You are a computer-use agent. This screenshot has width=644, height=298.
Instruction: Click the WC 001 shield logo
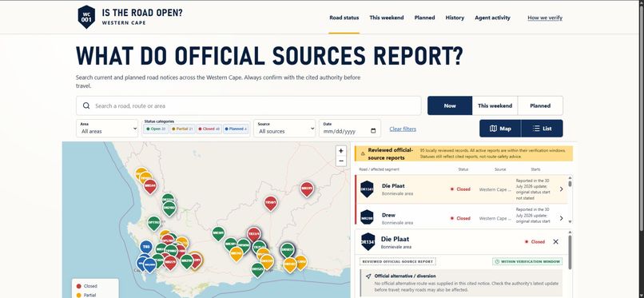click(x=86, y=17)
